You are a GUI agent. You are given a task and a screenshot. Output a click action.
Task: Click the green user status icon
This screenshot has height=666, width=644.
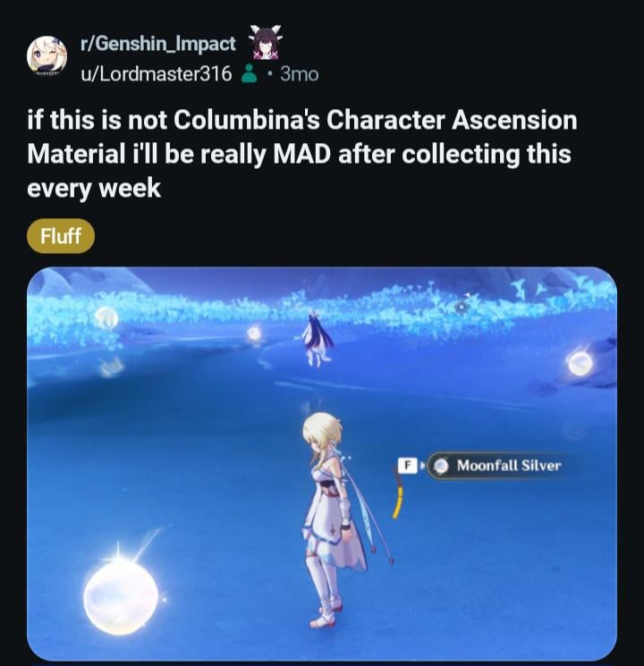click(249, 74)
